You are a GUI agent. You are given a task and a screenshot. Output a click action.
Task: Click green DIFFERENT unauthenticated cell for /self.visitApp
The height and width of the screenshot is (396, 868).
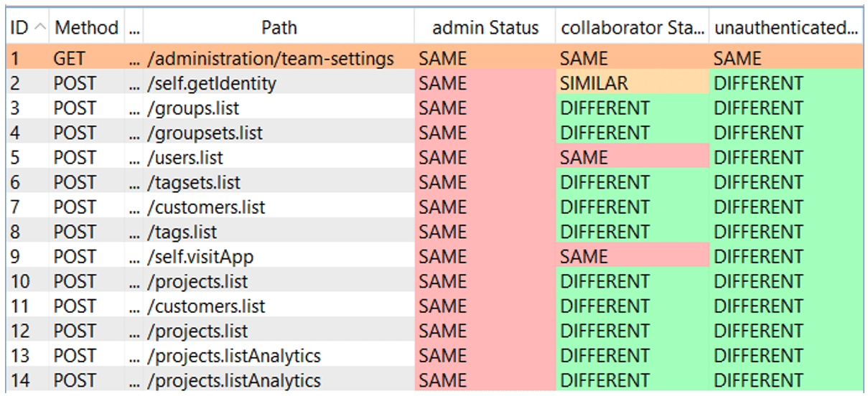pos(758,257)
